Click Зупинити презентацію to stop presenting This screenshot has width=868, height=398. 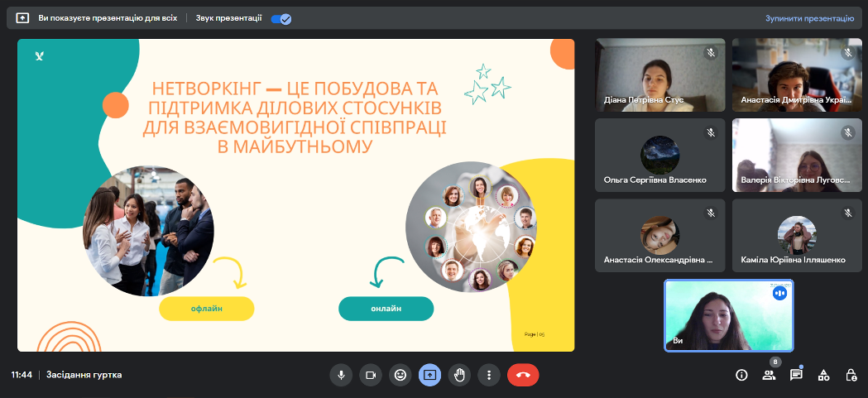(x=809, y=17)
